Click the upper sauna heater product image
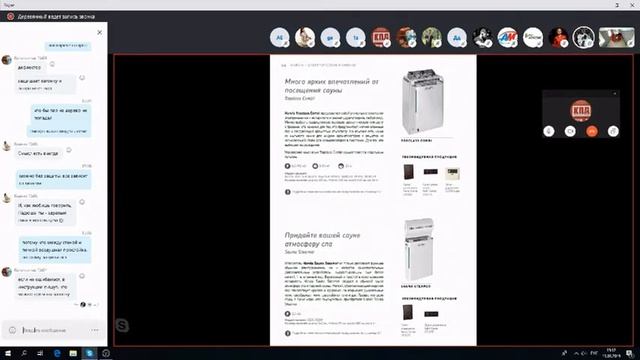Viewport: 640px width, 360px height. [x=423, y=102]
